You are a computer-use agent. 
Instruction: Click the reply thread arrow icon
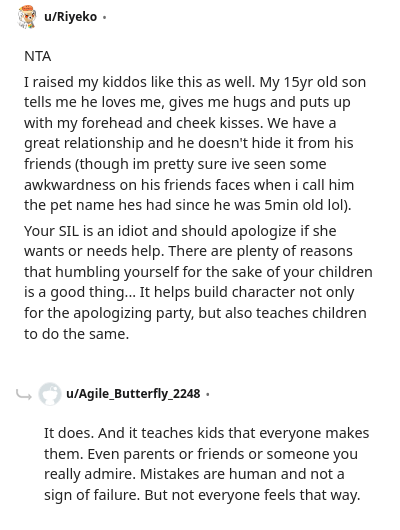(x=24, y=394)
